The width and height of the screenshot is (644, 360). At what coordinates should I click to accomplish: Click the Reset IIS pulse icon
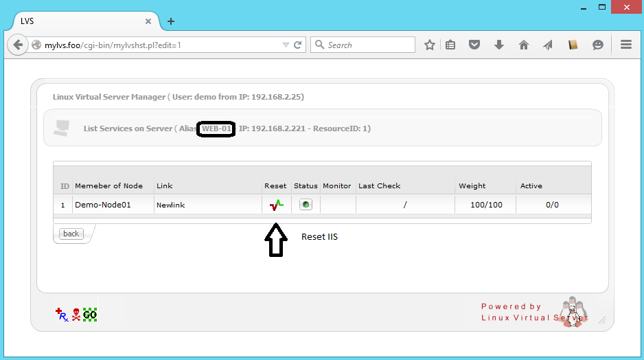276,205
